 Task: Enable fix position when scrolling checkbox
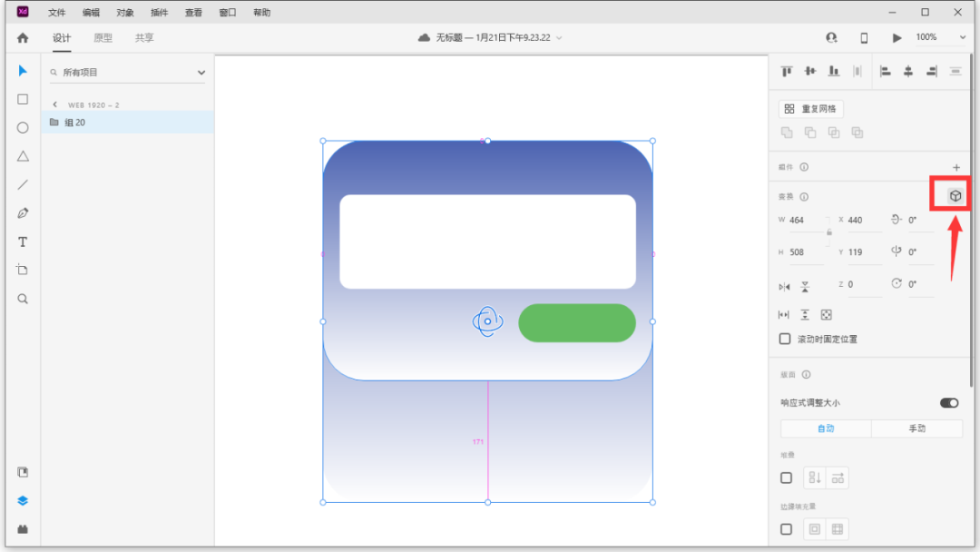786,339
